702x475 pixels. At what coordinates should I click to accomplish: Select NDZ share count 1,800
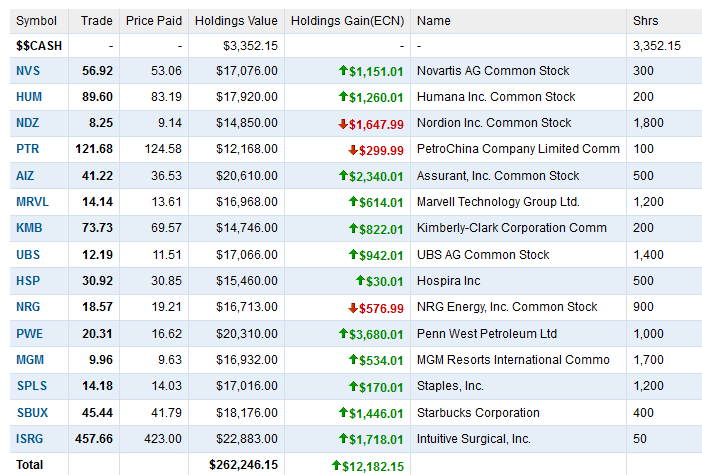pyautogui.click(x=648, y=123)
